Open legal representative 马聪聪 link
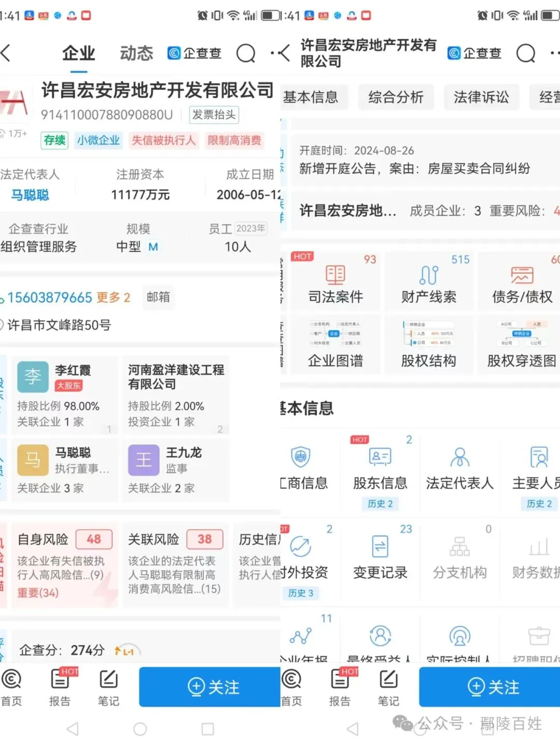Image resolution: width=560 pixels, height=746 pixels. (30, 195)
